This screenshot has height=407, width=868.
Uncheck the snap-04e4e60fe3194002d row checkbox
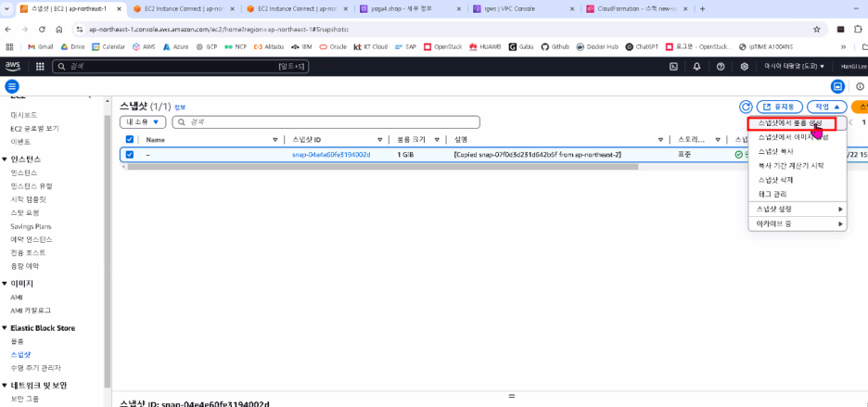(x=130, y=155)
